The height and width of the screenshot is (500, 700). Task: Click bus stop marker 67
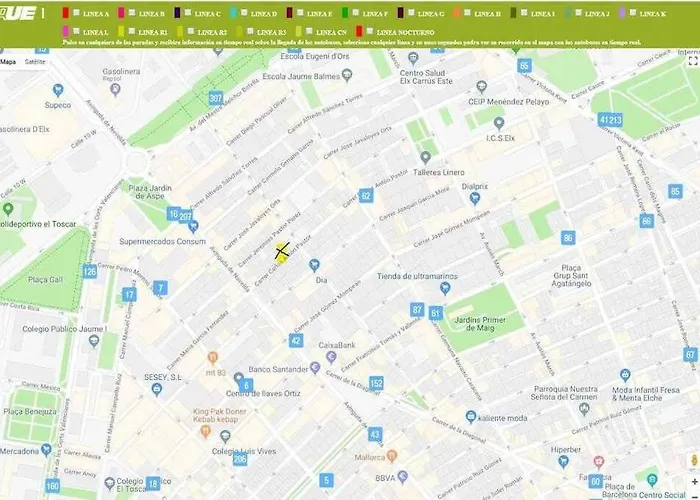pyautogui.click(x=690, y=355)
